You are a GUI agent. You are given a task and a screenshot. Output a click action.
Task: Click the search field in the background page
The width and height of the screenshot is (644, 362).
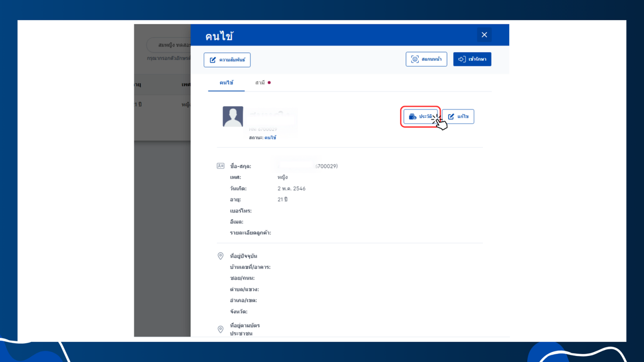point(169,45)
